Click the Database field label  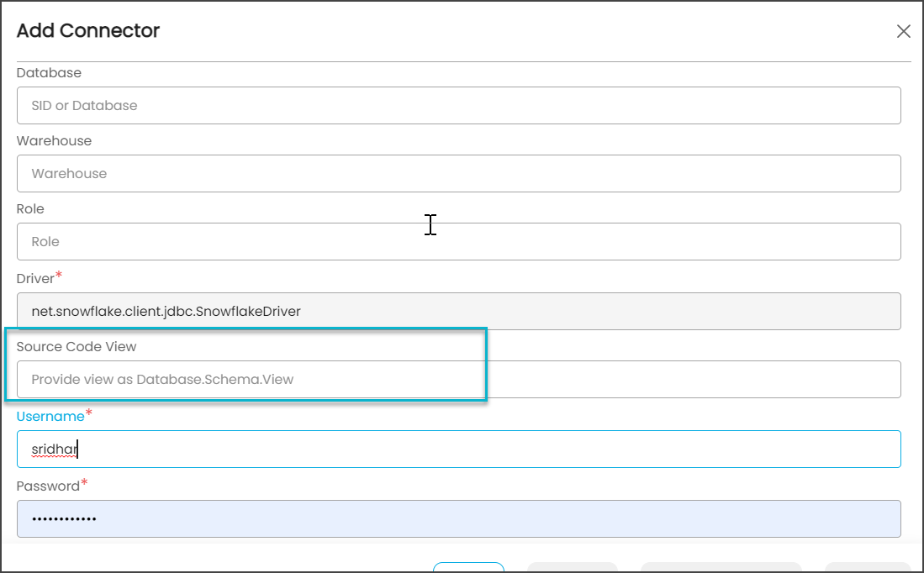tap(49, 73)
